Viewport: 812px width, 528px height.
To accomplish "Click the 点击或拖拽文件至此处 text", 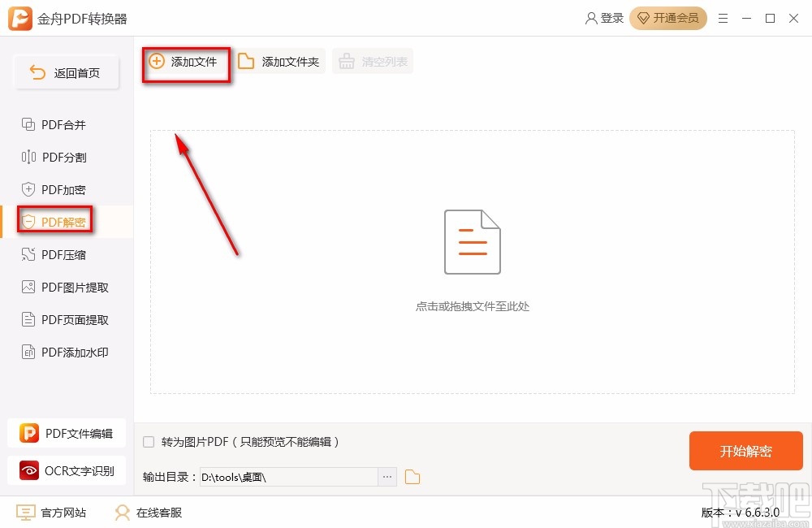I will pyautogui.click(x=473, y=306).
